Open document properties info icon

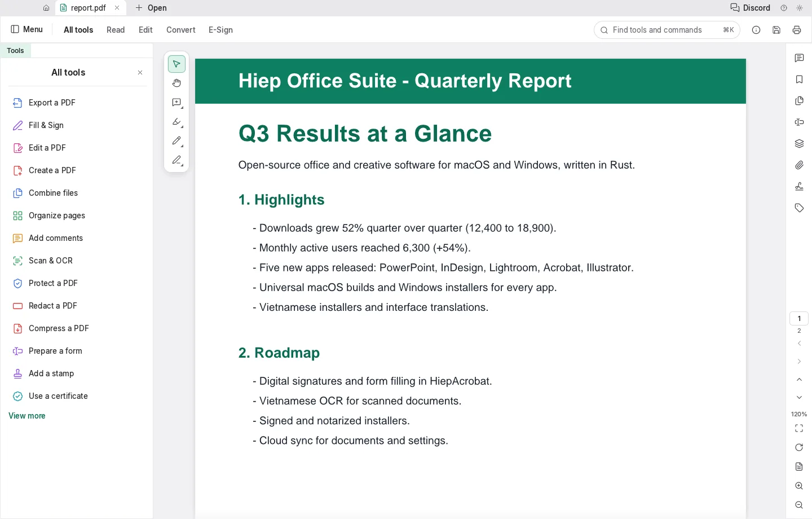[x=756, y=30]
